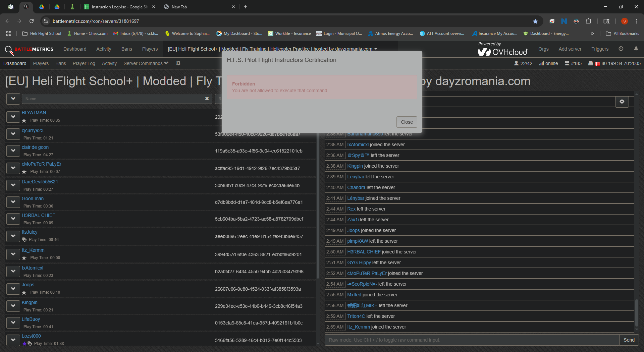Click the raw command input field
This screenshot has height=352, width=644.
[x=472, y=340]
